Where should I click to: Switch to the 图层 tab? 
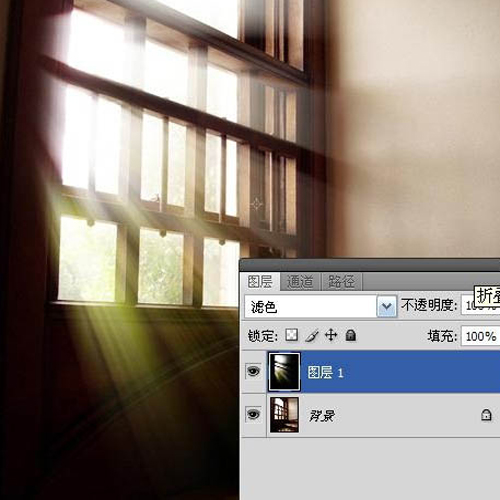coord(260,282)
